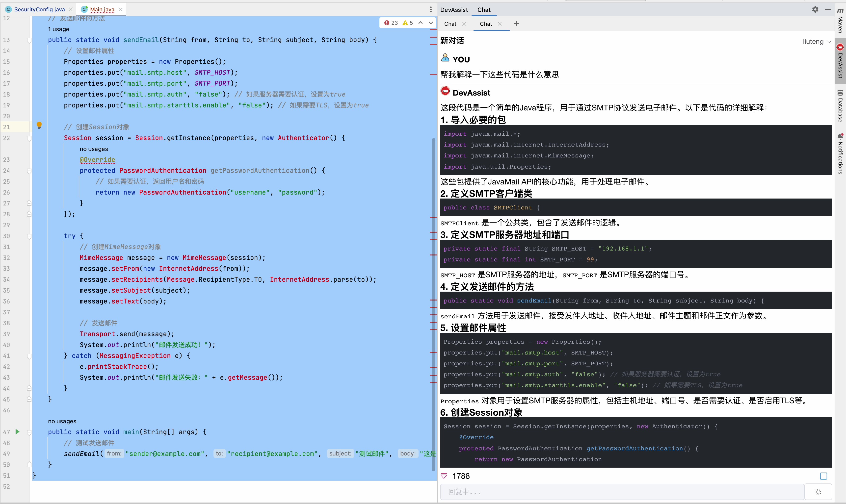Screen dimensions: 846x504
Task: Open the Maven side panel
Action: (x=840, y=21)
